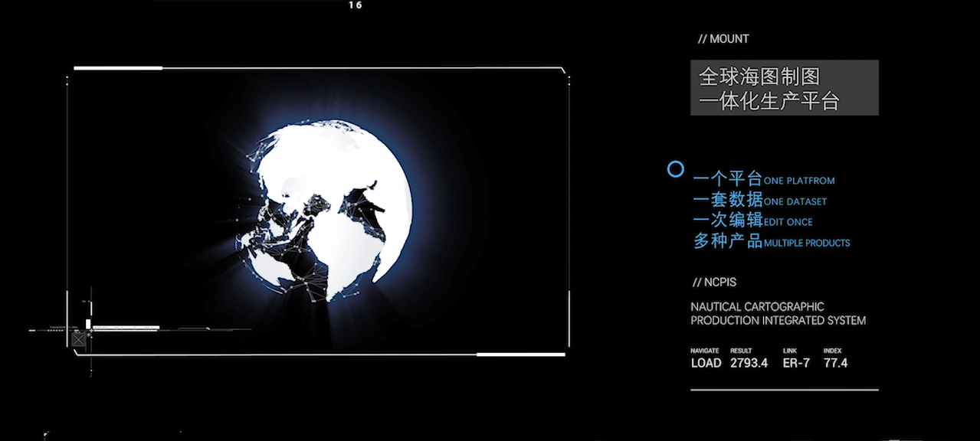Click the thick white bar on frame top-left
This screenshot has height=441, width=980.
coord(117,68)
